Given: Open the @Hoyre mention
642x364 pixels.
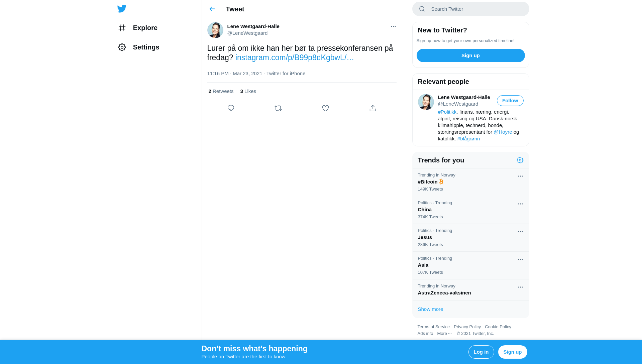Looking at the screenshot, I should coord(503,132).
